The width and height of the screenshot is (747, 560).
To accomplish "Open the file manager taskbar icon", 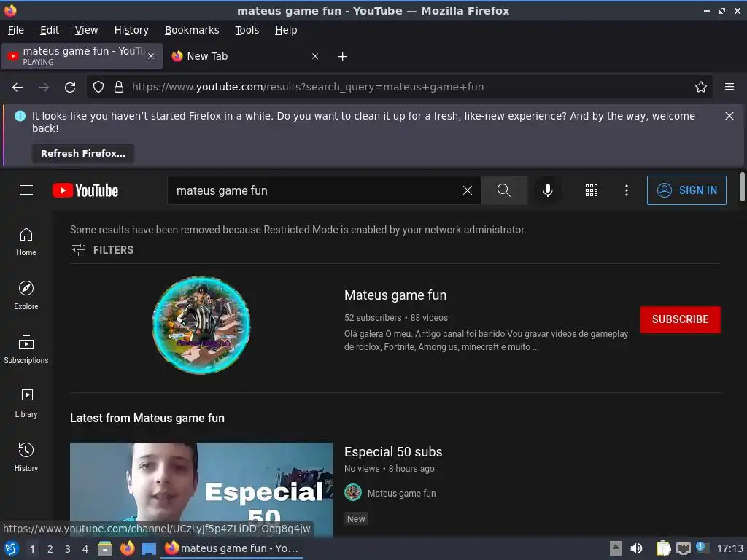I will click(105, 548).
